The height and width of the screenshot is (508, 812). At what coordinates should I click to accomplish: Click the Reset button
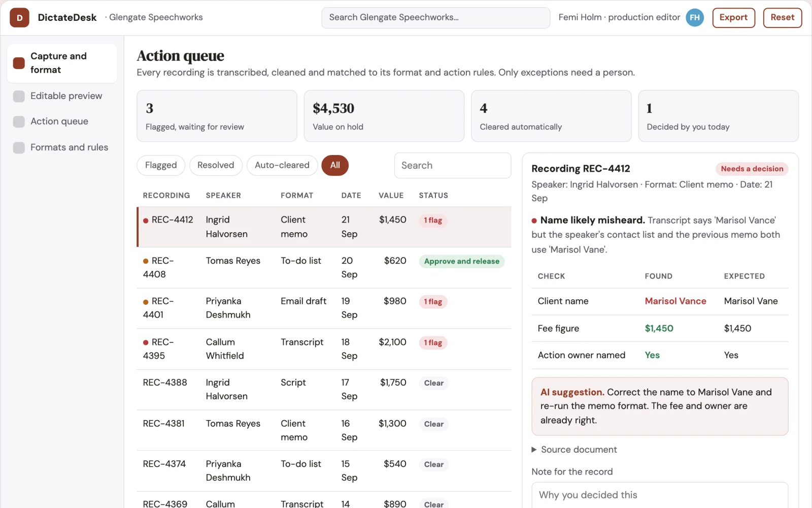(x=782, y=18)
